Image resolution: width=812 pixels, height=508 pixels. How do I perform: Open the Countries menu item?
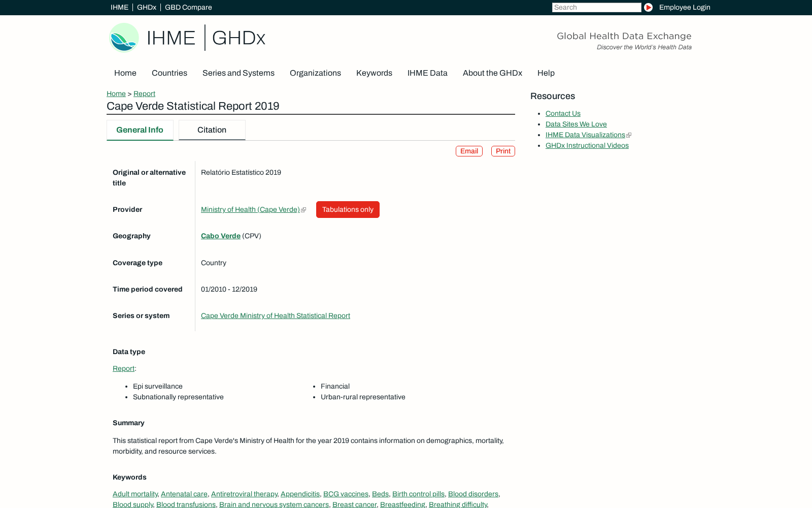pos(170,73)
